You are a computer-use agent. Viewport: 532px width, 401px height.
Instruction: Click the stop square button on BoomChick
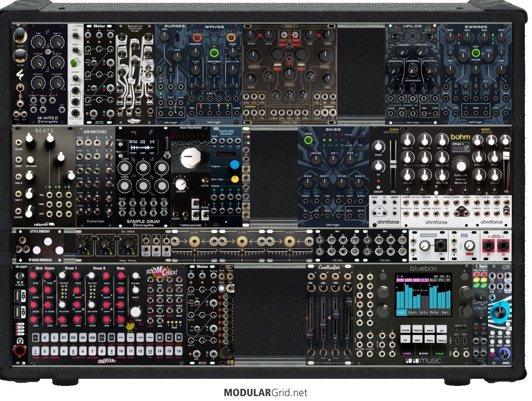pyautogui.click(x=159, y=338)
